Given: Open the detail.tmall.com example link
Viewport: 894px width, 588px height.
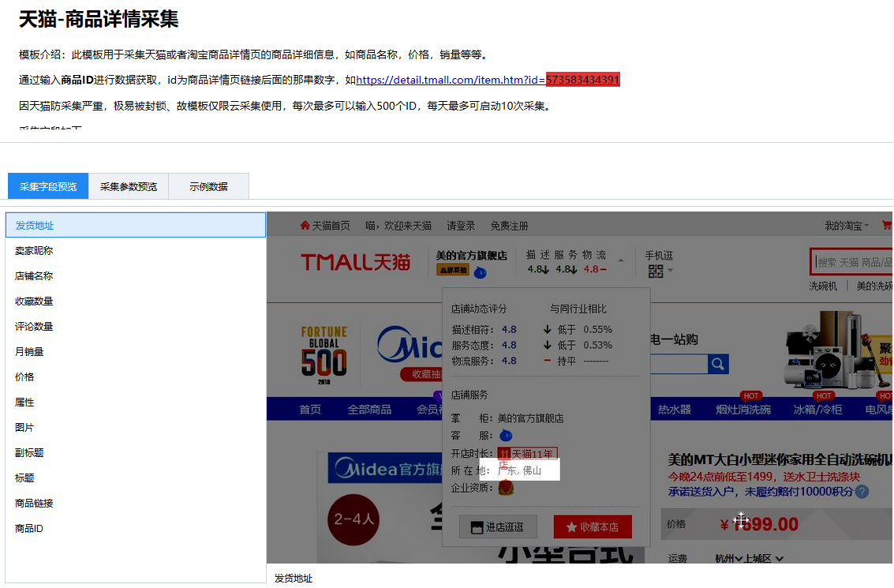Looking at the screenshot, I should click(488, 80).
